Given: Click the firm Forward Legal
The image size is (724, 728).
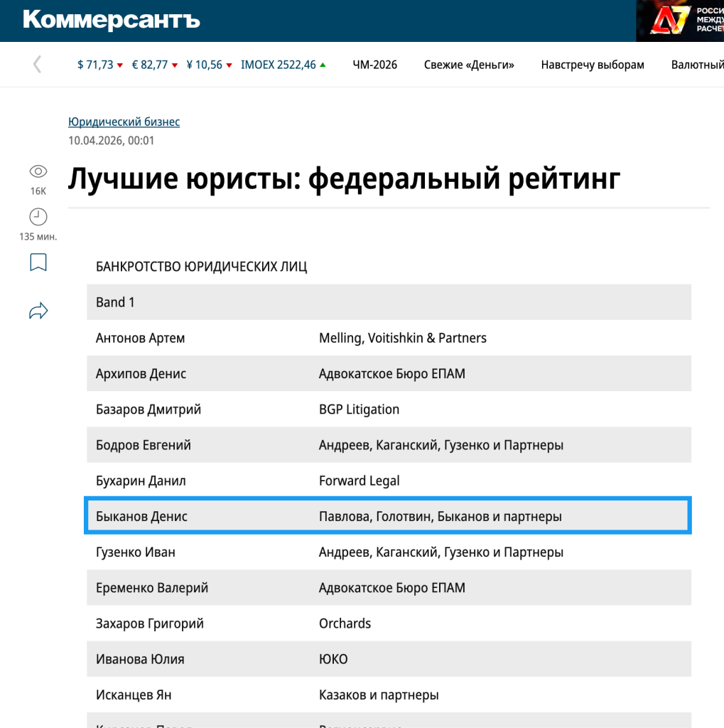Looking at the screenshot, I should (359, 481).
